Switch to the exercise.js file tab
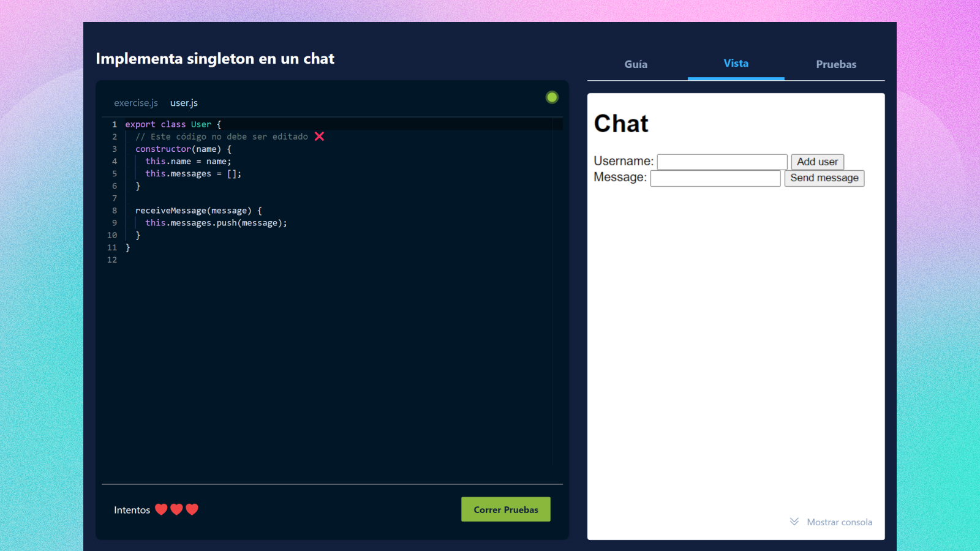 pyautogui.click(x=136, y=103)
